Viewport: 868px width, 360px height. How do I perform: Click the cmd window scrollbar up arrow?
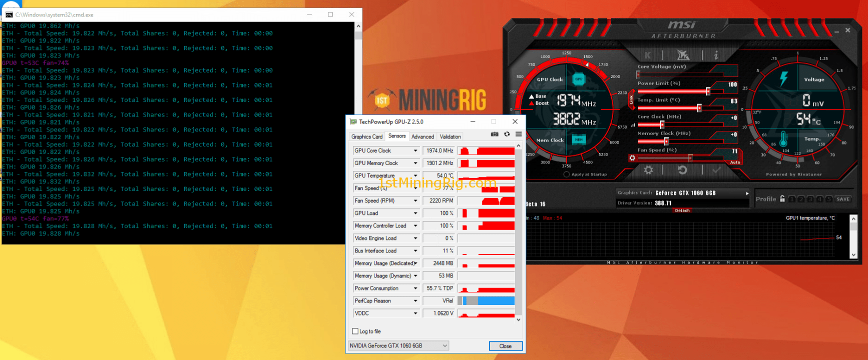[x=358, y=26]
